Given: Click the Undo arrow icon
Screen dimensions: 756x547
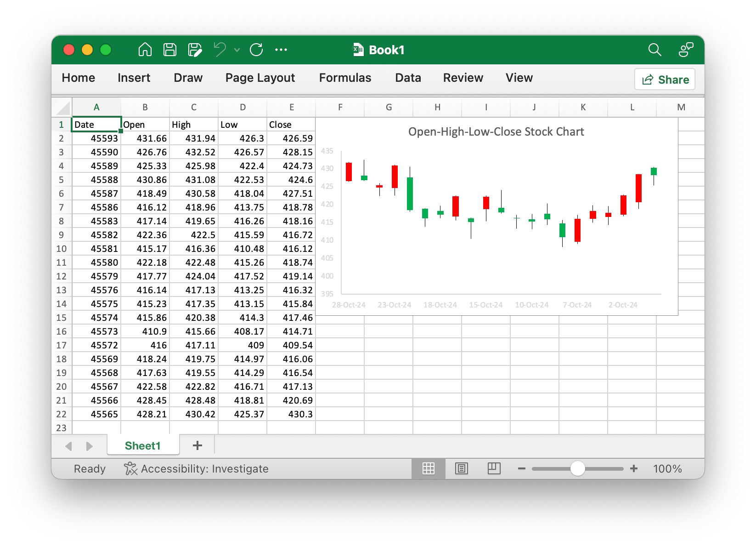Looking at the screenshot, I should click(220, 49).
